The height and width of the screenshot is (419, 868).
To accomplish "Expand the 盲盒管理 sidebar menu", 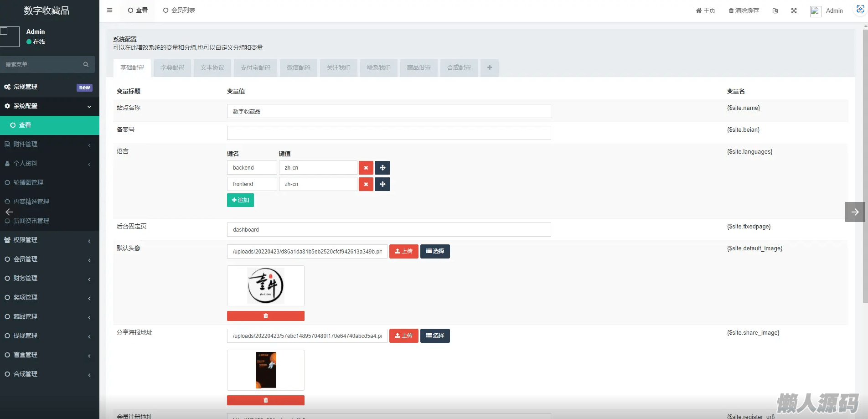I will point(50,355).
